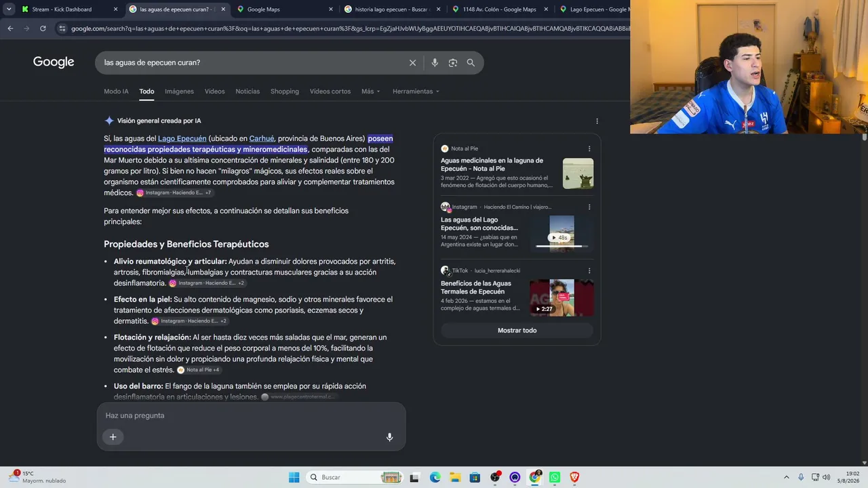Open options for the TikTok source
This screenshot has height=488, width=868.
(589, 270)
